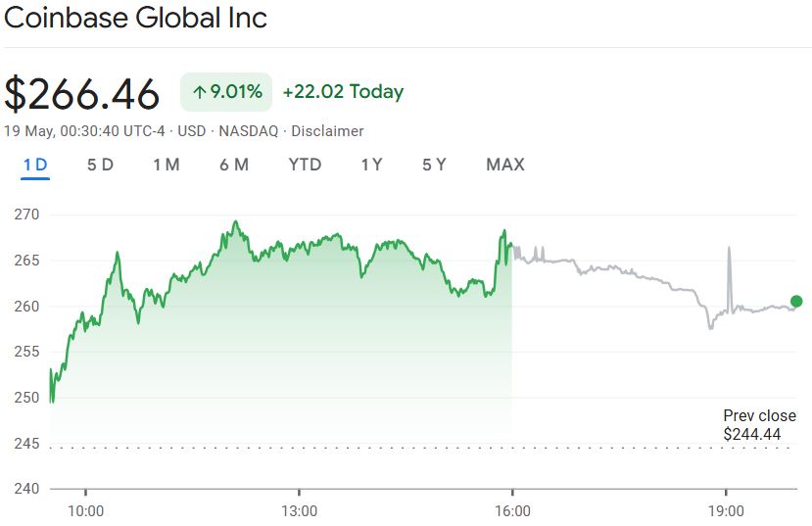Click the green up arrow icon

coord(199,92)
